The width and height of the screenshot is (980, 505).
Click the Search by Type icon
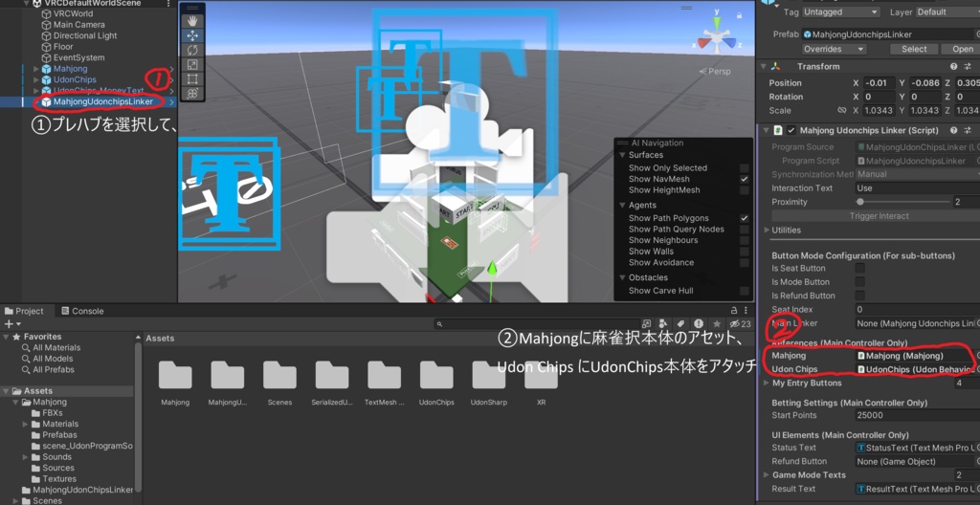tap(664, 323)
